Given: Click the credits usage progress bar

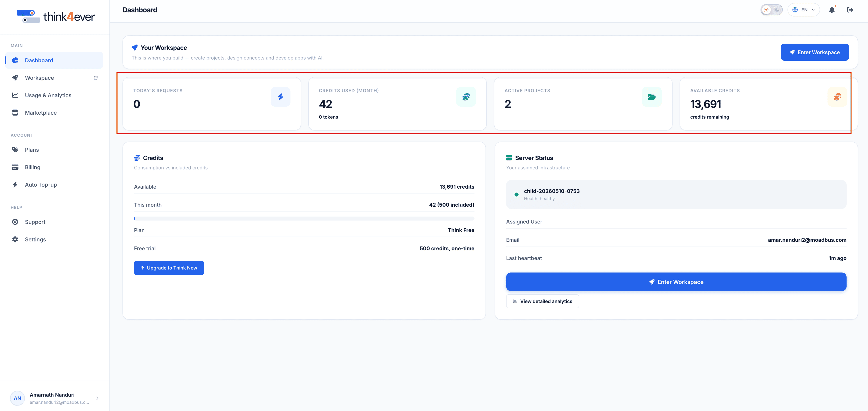Looking at the screenshot, I should point(304,219).
